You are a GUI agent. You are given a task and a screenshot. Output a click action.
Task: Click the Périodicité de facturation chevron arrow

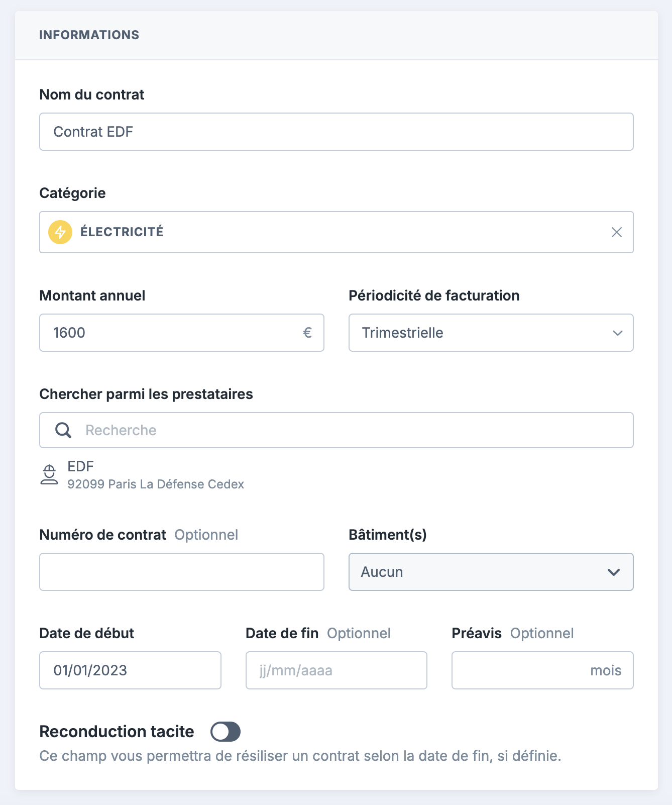[618, 333]
